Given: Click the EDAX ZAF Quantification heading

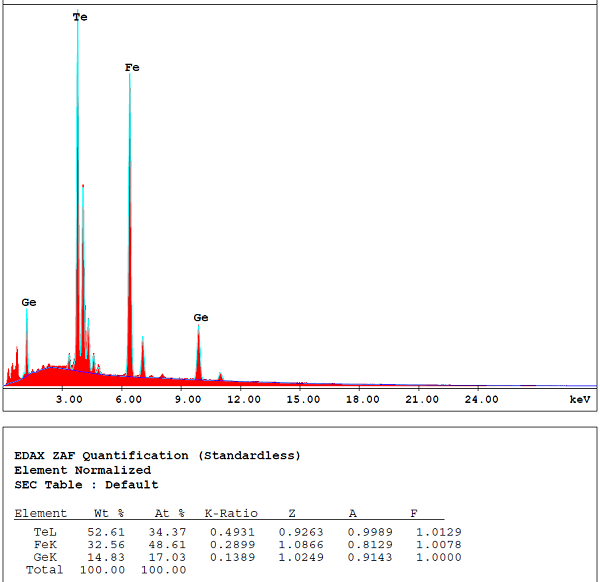Looking at the screenshot, I should click(x=157, y=456).
